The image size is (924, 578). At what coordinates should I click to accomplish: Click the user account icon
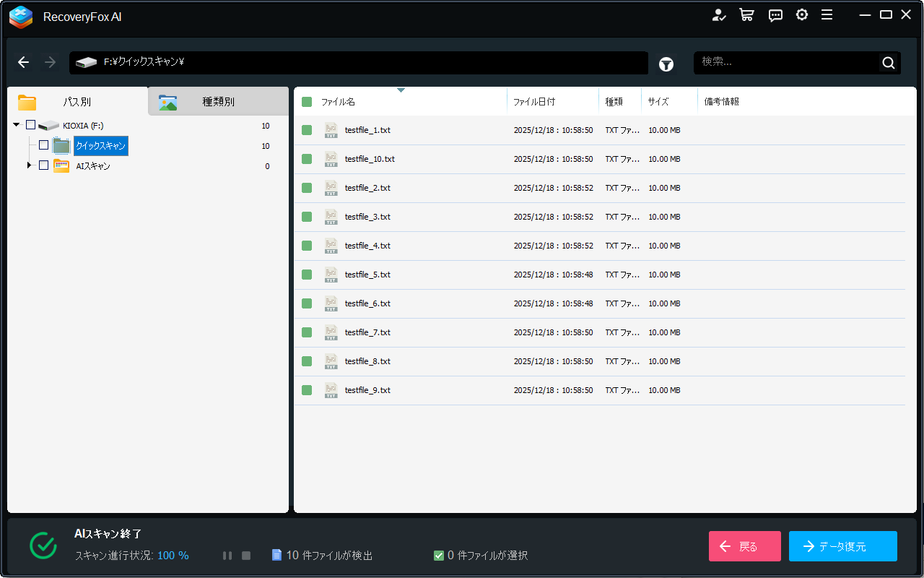719,15
